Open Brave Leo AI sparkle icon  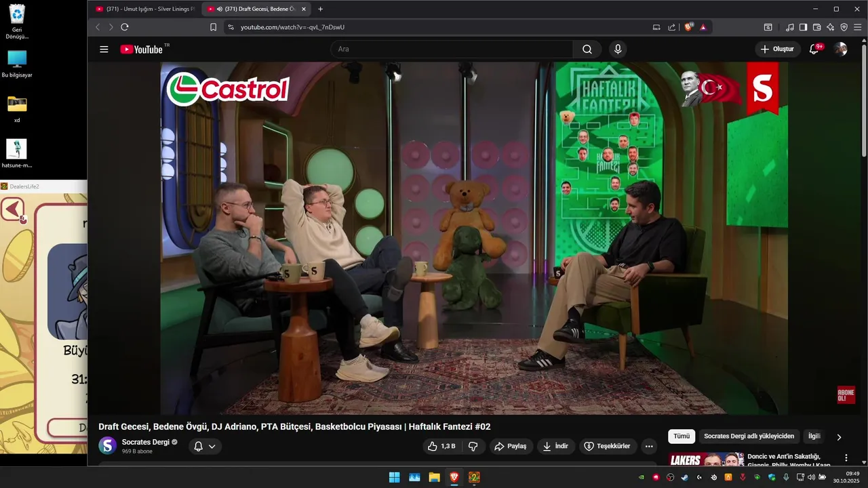click(830, 27)
